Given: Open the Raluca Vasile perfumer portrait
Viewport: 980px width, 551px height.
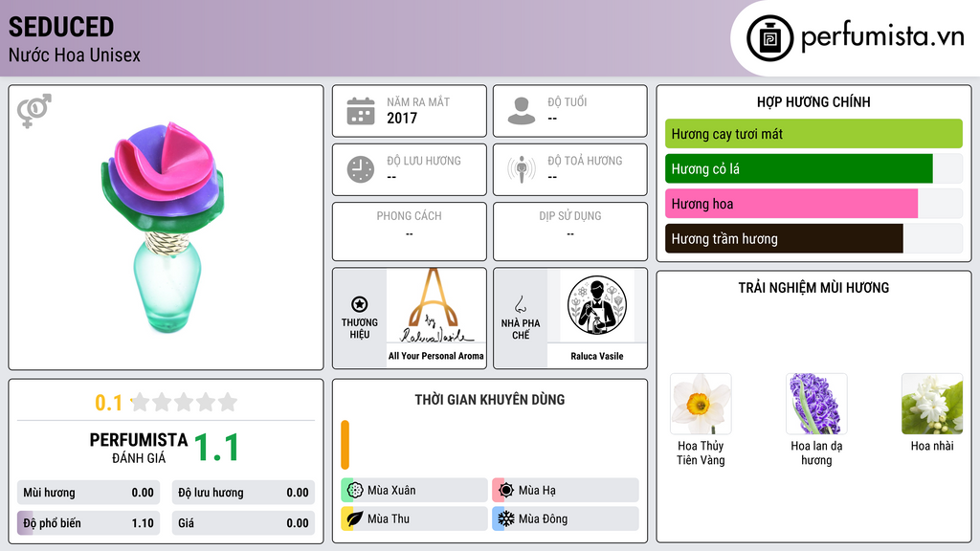Looking at the screenshot, I should tap(597, 305).
